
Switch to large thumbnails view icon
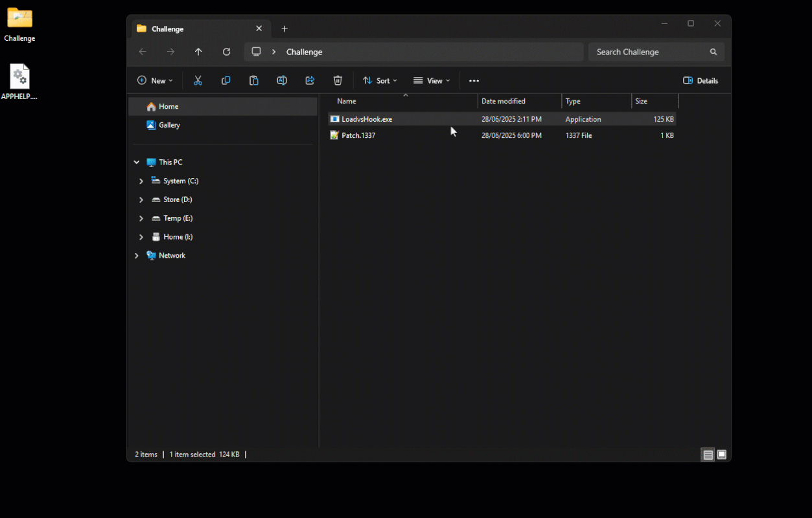tap(722, 455)
